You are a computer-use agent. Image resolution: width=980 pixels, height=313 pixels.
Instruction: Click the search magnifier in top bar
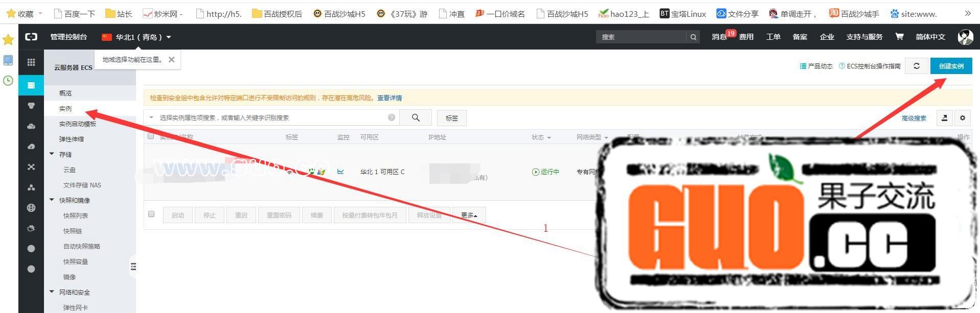pyautogui.click(x=693, y=37)
